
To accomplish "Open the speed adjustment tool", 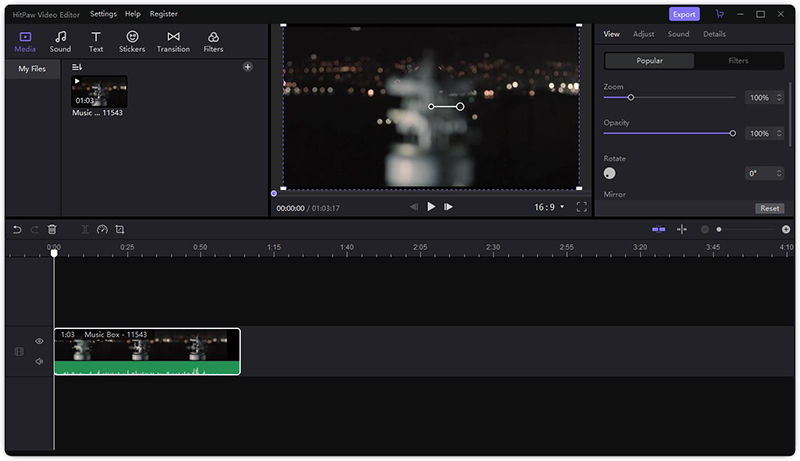I will tap(102, 229).
